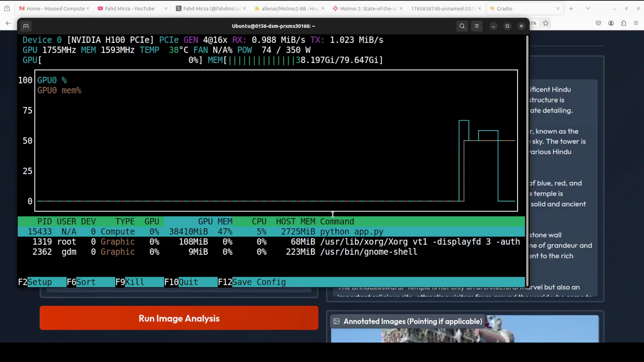Close the Gradio browser tab
Viewport: 644px width, 362px height.
[558, 8]
